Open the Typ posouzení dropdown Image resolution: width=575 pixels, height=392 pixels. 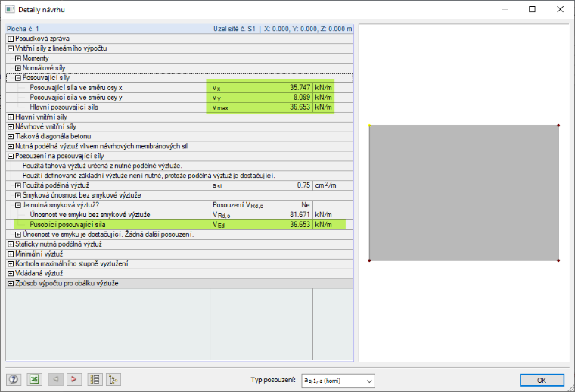point(337,381)
